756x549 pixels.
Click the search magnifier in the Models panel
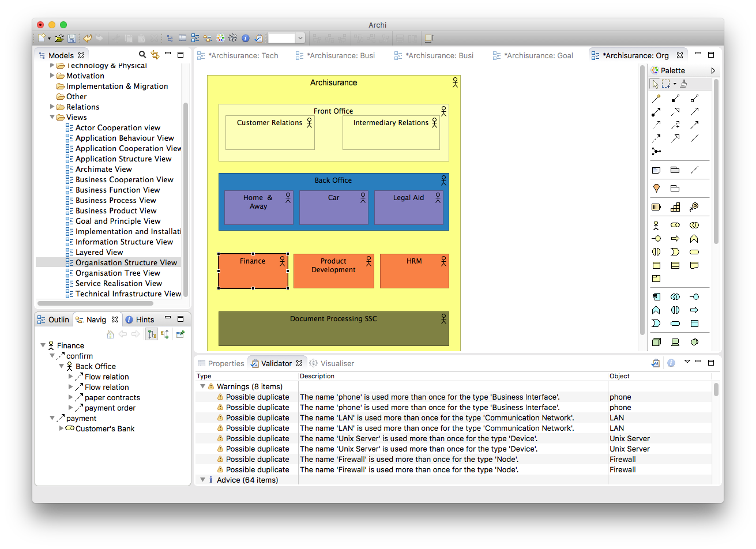pyautogui.click(x=142, y=55)
